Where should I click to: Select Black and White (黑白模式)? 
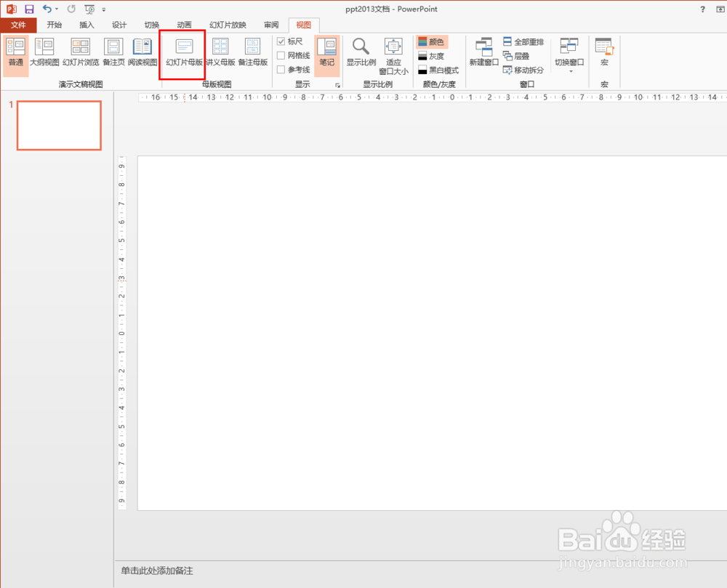438,70
